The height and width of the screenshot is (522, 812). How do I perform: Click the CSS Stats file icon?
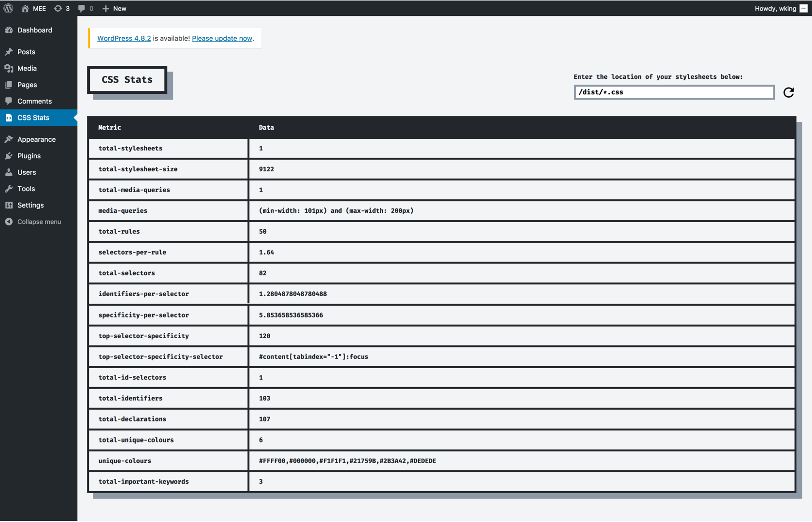coord(9,118)
